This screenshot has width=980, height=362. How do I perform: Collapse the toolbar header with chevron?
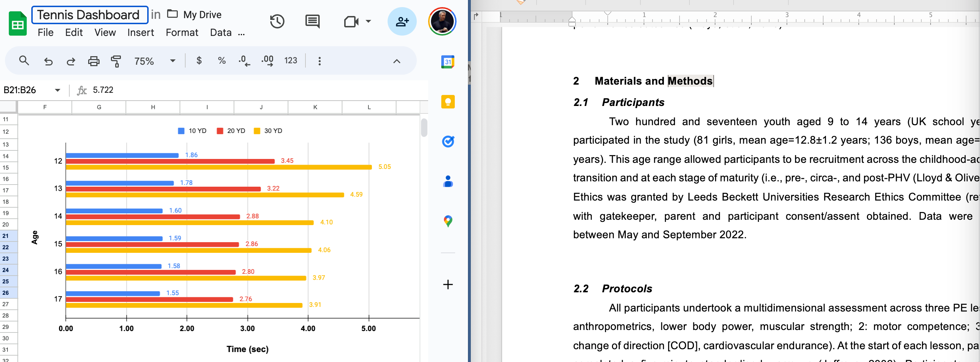pos(396,61)
